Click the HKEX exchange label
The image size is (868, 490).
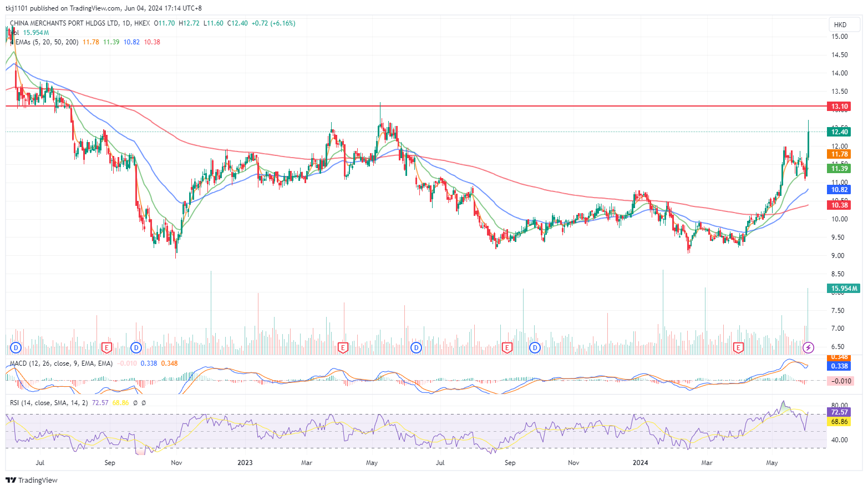142,23
